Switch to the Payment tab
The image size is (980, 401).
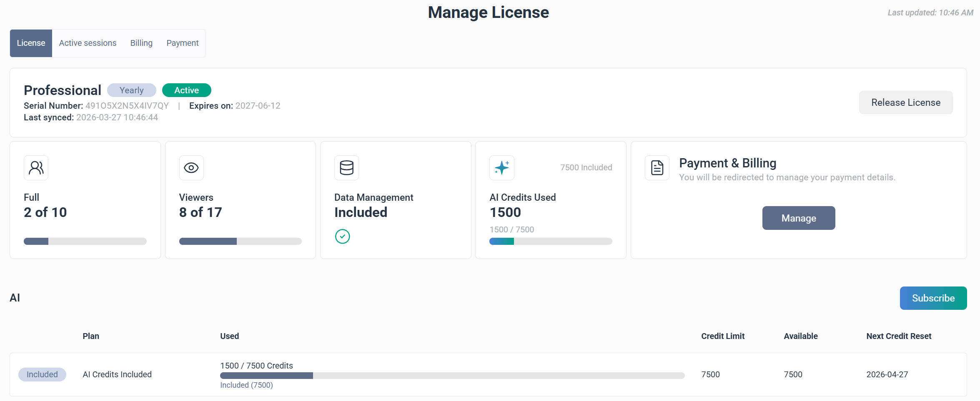click(x=182, y=43)
